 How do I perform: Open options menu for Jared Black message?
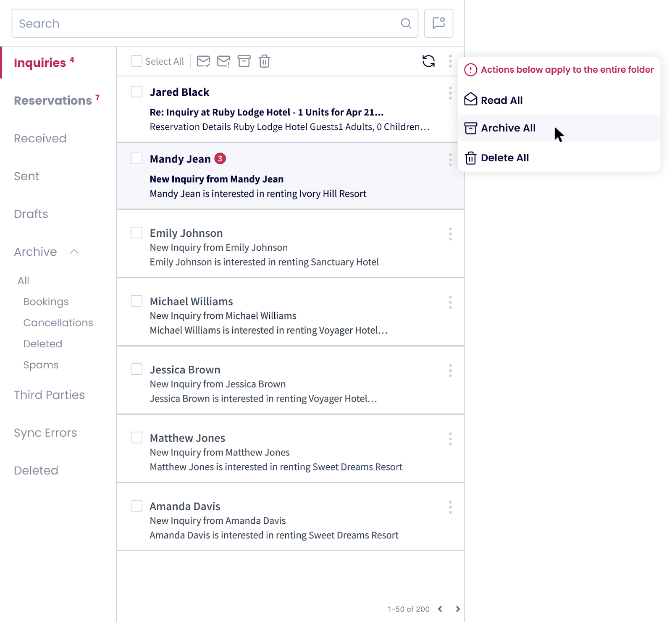(x=450, y=93)
